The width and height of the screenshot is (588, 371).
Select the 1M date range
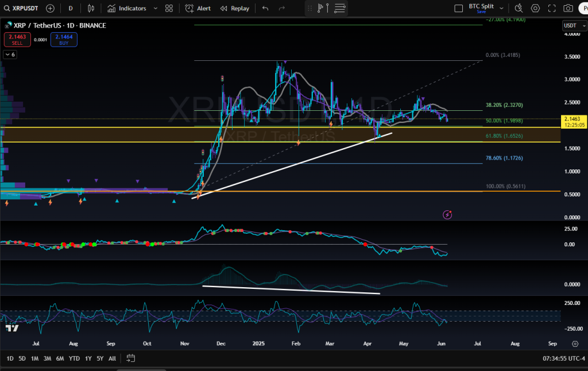click(34, 358)
